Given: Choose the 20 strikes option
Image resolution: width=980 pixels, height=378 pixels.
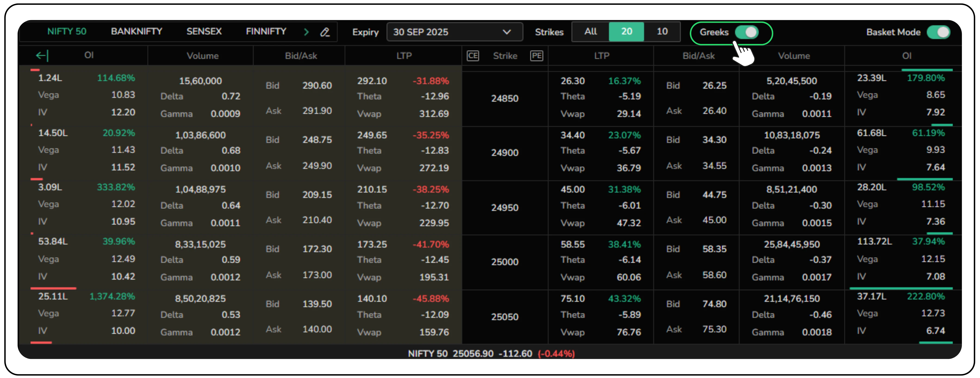Looking at the screenshot, I should click(626, 31).
